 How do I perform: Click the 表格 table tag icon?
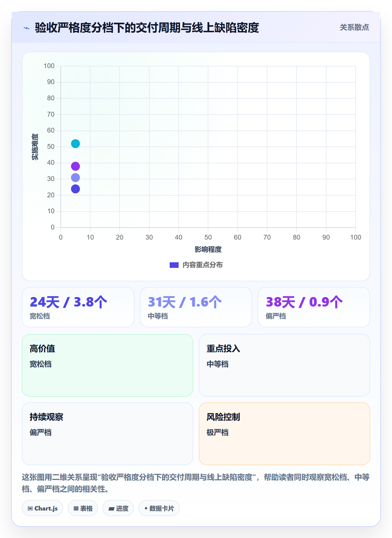(x=76, y=508)
